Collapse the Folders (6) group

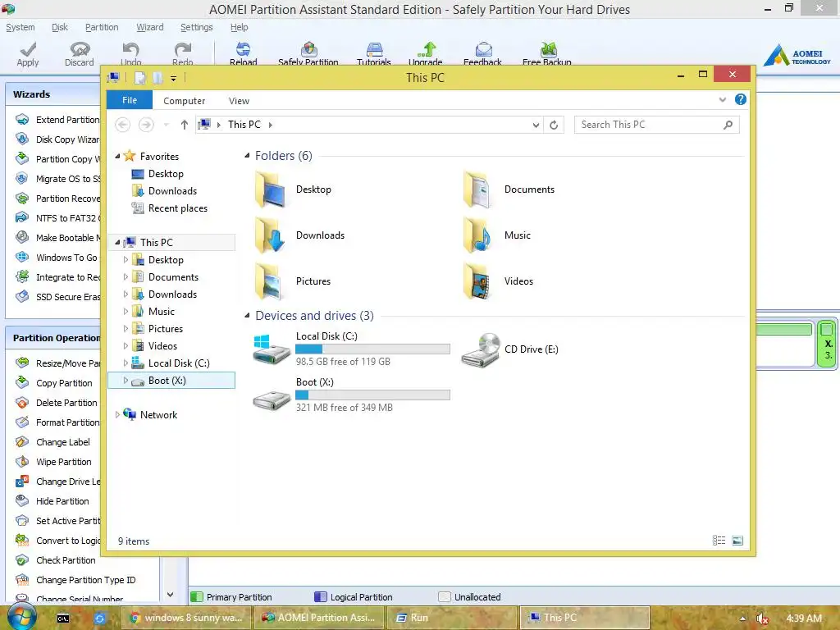coord(247,156)
